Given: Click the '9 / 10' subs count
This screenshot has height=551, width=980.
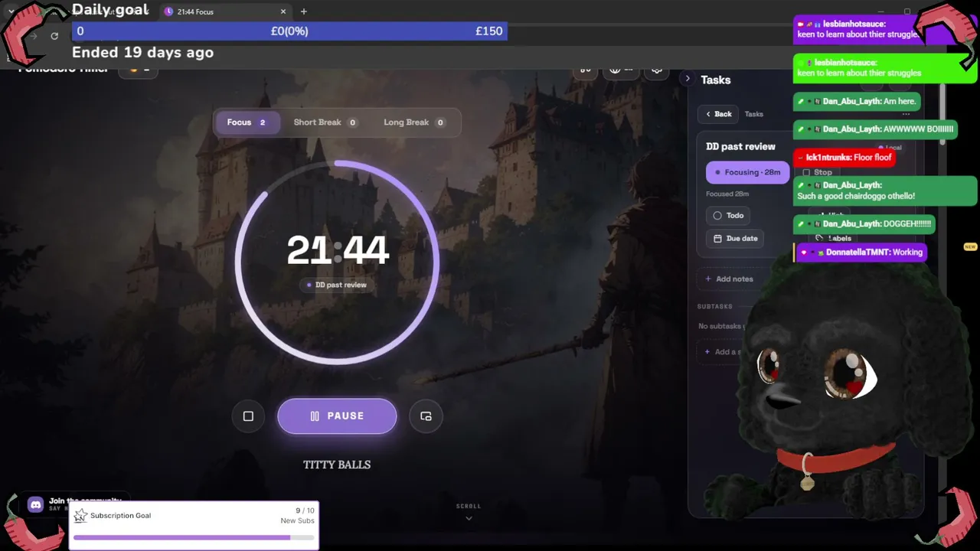Looking at the screenshot, I should [x=305, y=510].
